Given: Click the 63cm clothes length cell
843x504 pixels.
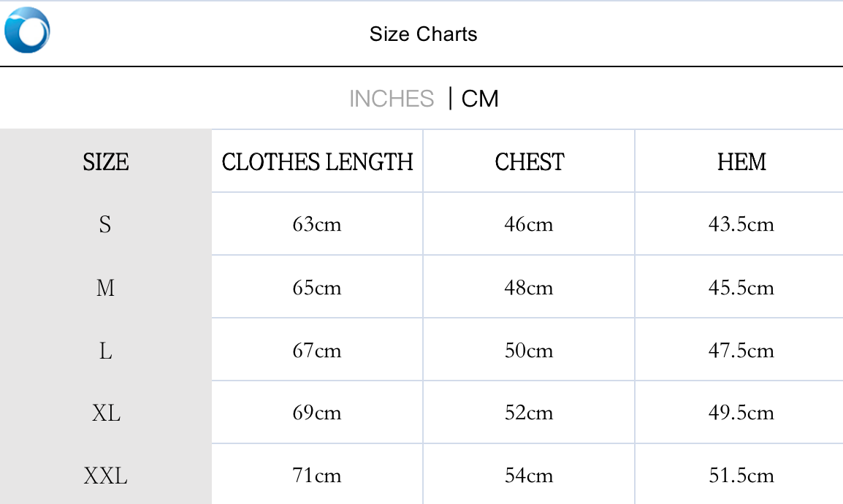Looking at the screenshot, I should click(x=317, y=224).
